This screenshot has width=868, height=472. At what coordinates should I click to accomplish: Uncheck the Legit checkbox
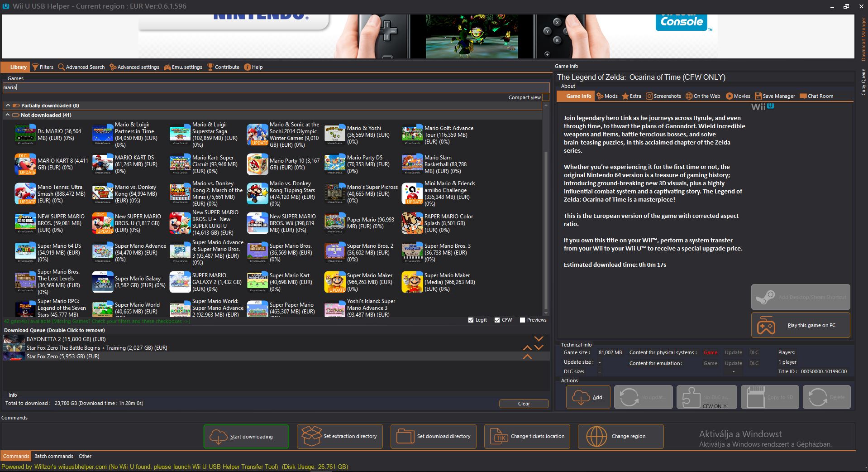coord(471,320)
